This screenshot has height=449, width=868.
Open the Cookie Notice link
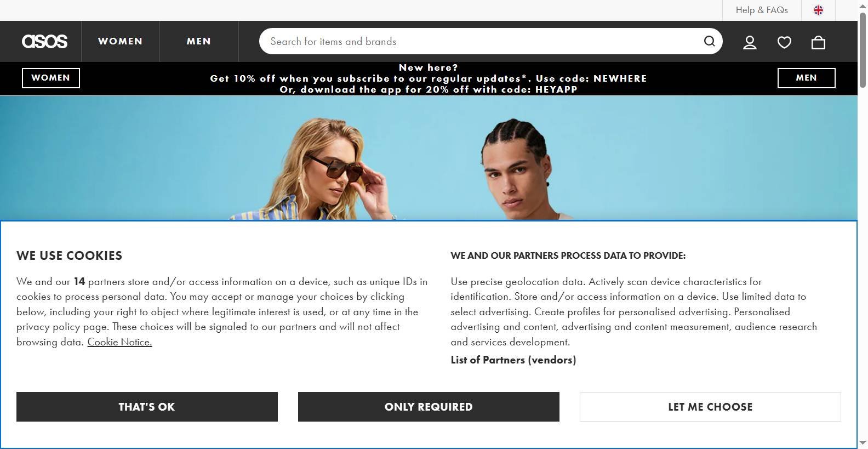coord(119,342)
